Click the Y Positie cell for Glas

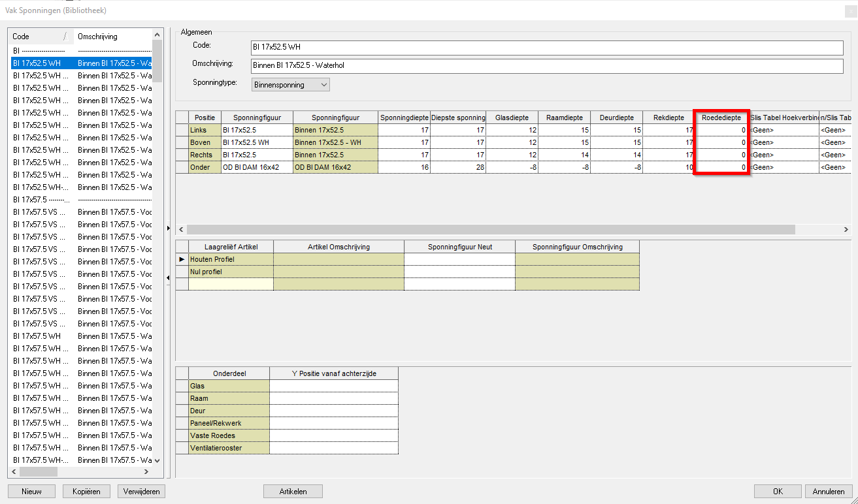[x=334, y=386]
